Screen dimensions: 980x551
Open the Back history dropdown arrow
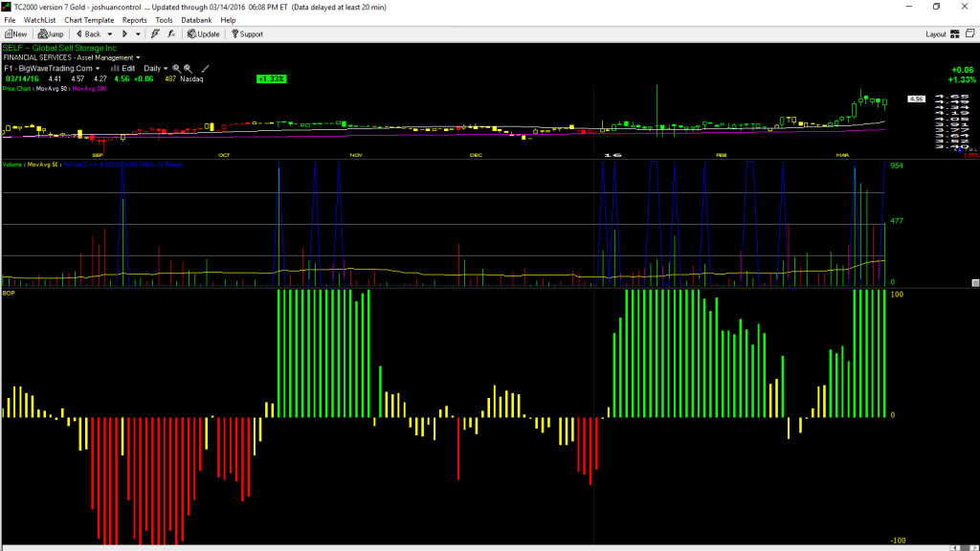tap(110, 34)
